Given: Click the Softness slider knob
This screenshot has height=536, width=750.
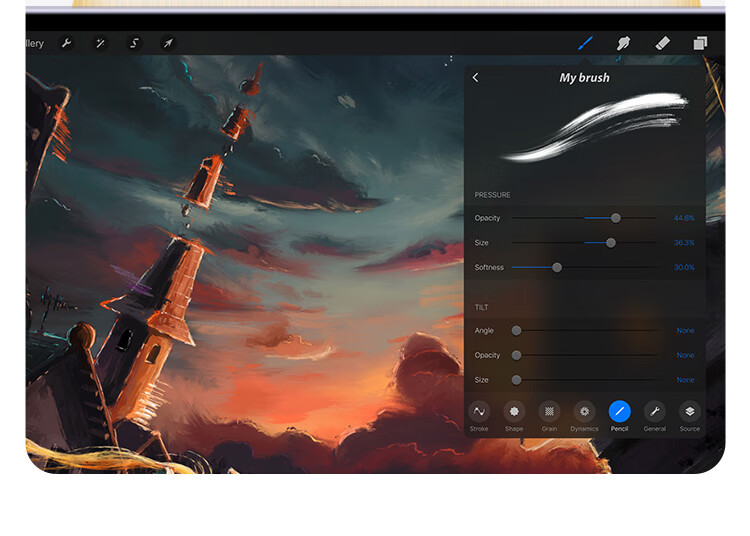Looking at the screenshot, I should (x=557, y=267).
